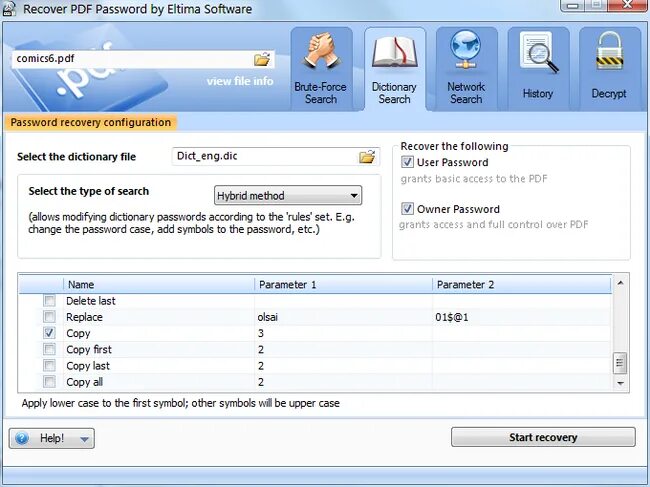Select the Copy rule parameter '3' cell
This screenshot has width=650, height=487.
pos(261,333)
